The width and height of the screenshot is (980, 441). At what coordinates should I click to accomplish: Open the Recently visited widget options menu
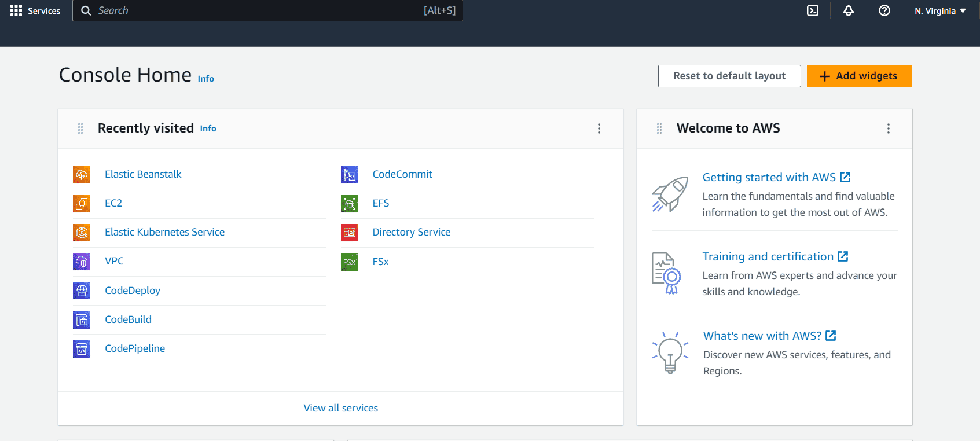pos(599,128)
